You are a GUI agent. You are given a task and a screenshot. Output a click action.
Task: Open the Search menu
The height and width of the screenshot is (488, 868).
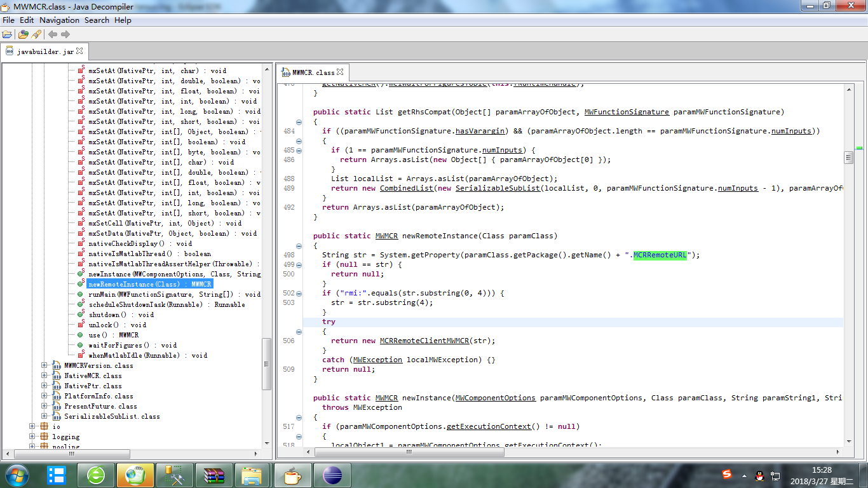(97, 20)
